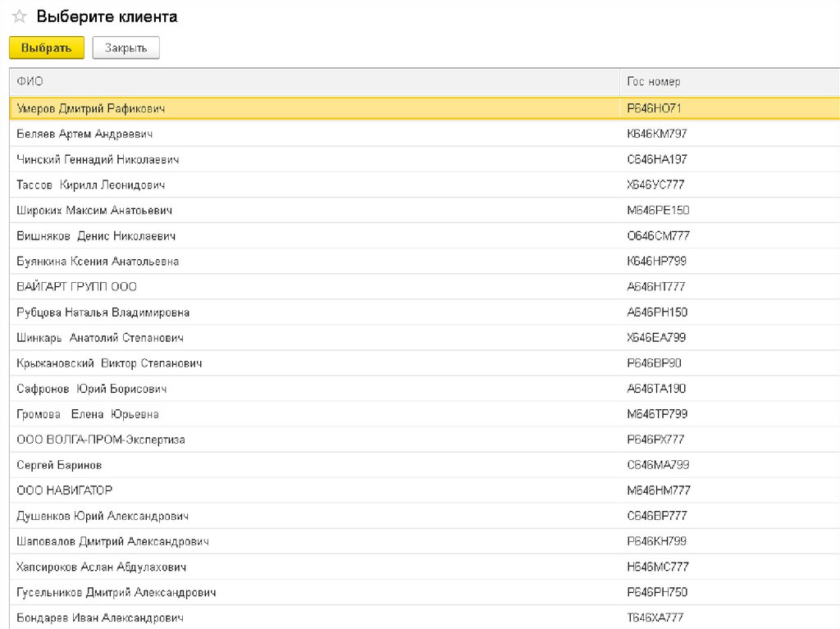Click plate number Х646ЕА799

tap(655, 338)
